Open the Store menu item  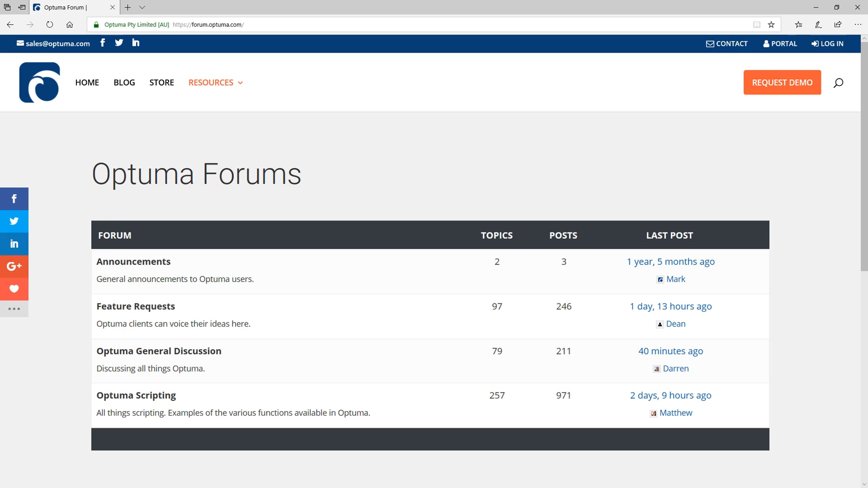162,83
